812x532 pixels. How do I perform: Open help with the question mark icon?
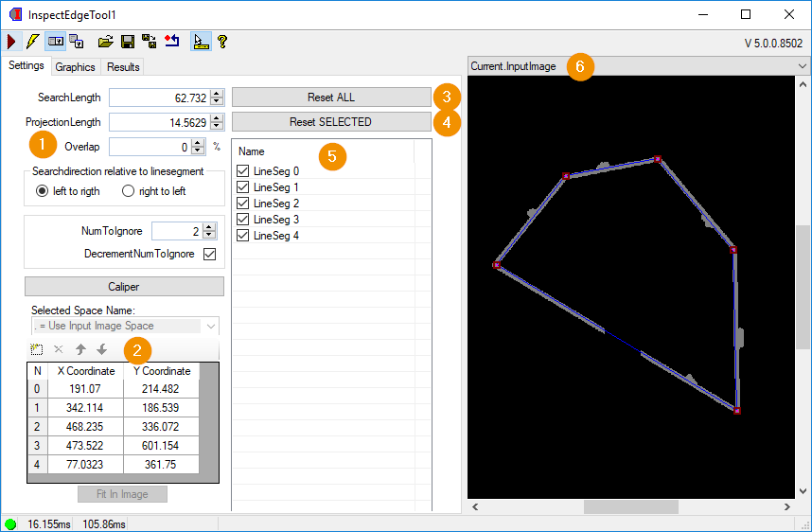[222, 42]
